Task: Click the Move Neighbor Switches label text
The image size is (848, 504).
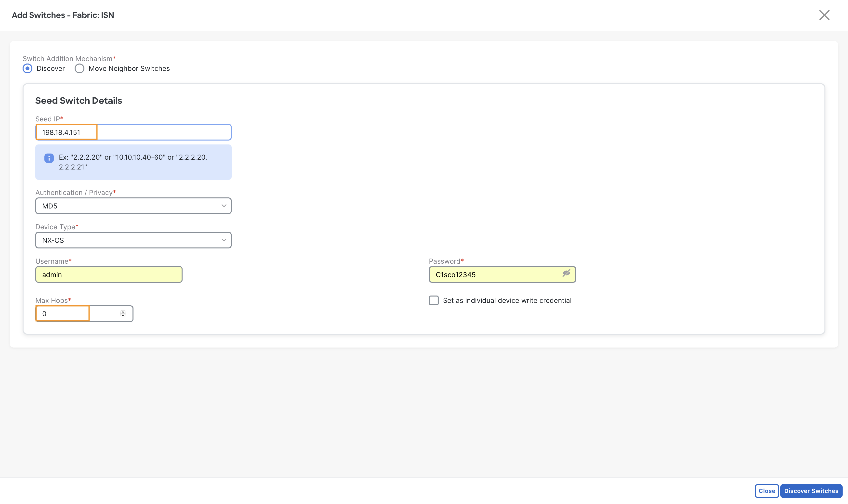Action: pyautogui.click(x=129, y=69)
